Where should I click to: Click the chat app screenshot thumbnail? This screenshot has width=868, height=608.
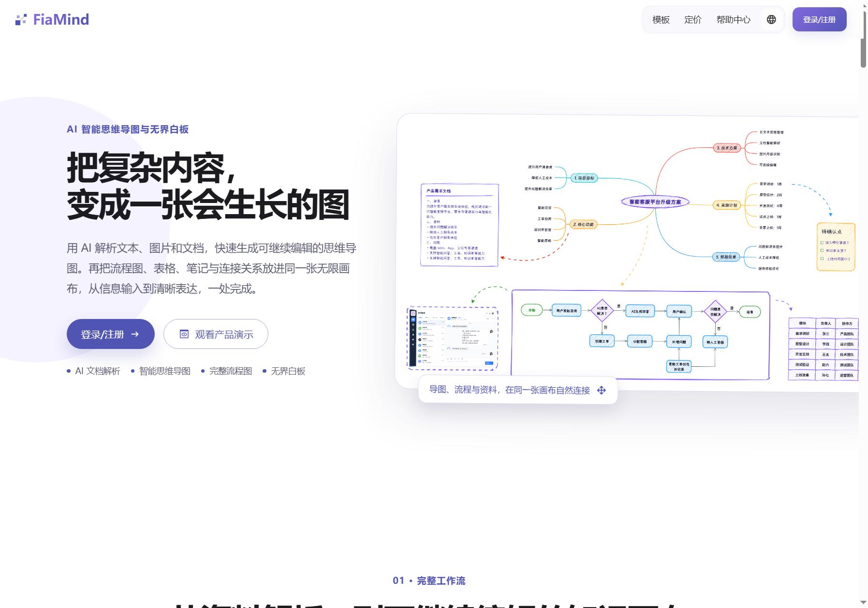[x=453, y=338]
